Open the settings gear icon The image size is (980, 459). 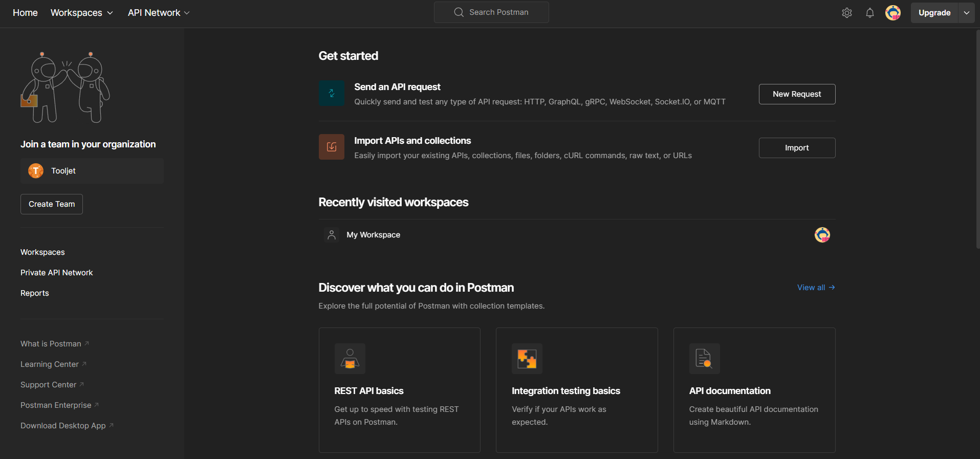pyautogui.click(x=846, y=13)
